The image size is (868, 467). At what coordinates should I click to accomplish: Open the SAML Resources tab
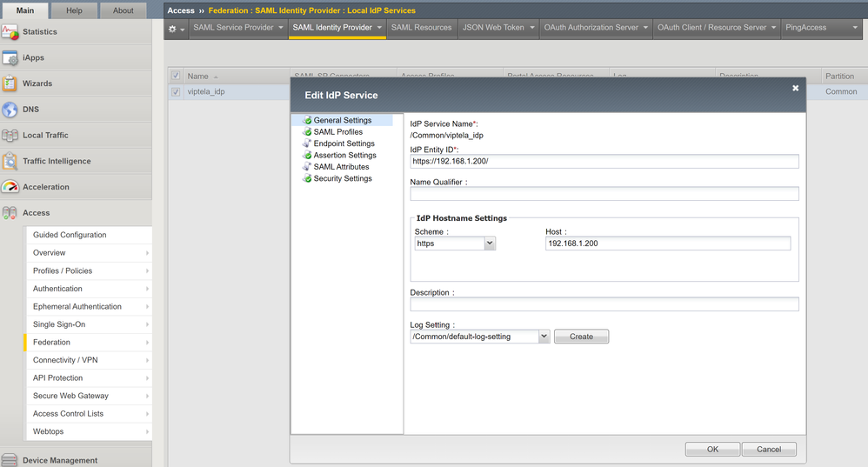click(421, 28)
